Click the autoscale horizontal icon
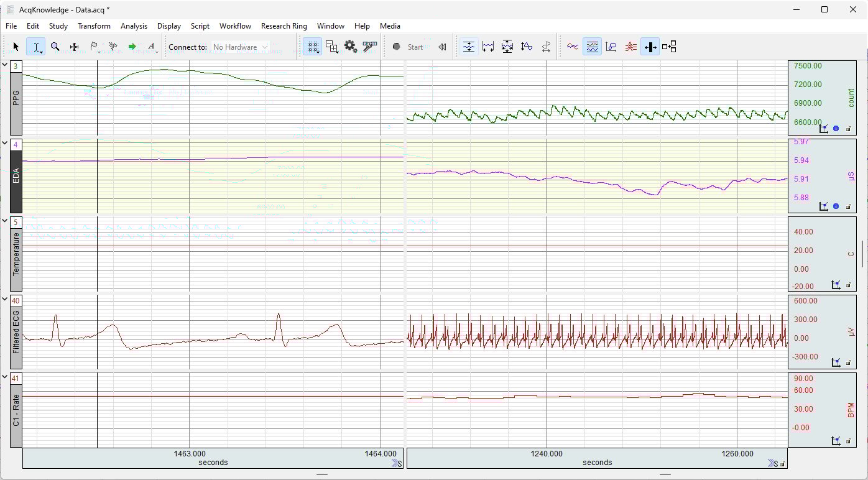 [488, 47]
